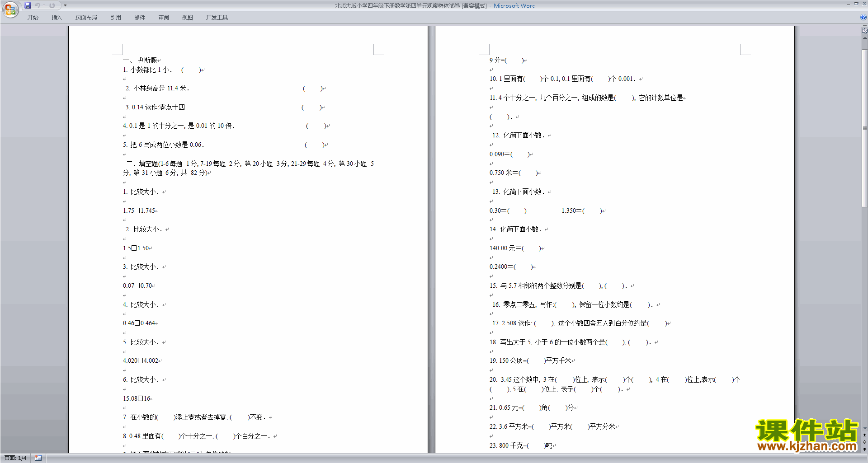Save the document with the floppy icon
Image resolution: width=868 pixels, height=463 pixels.
(28, 5)
